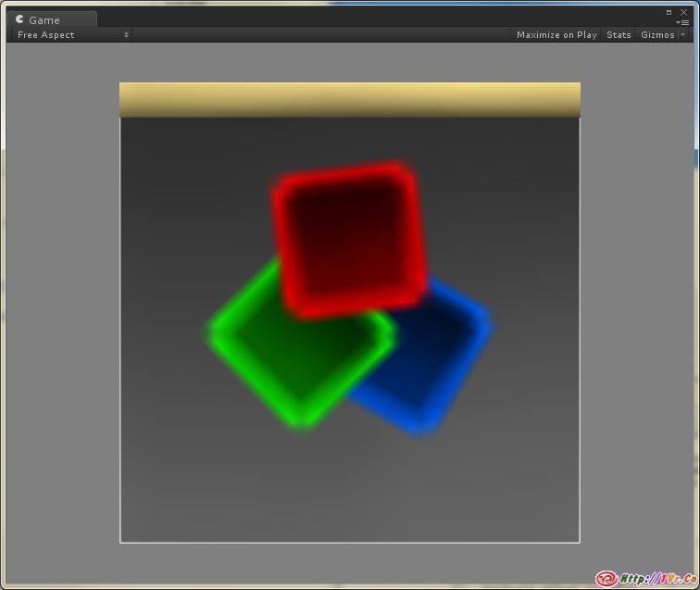Click the Unity Game view tab icon
Image resolution: width=700 pixels, height=590 pixels.
pos(20,19)
